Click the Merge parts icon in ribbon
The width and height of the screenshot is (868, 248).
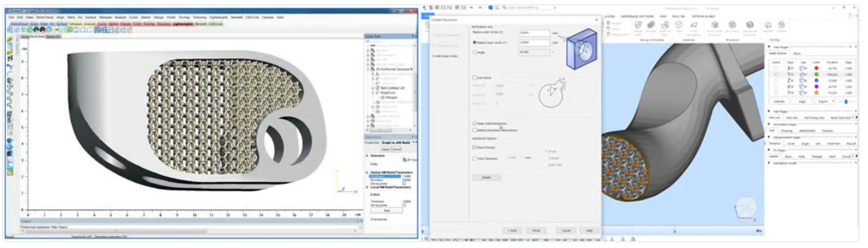(x=638, y=26)
